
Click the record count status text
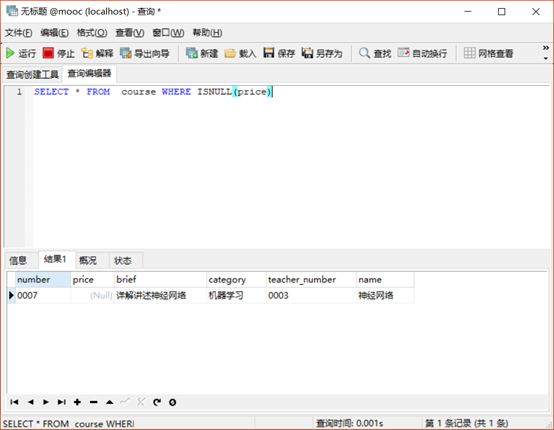[466, 423]
